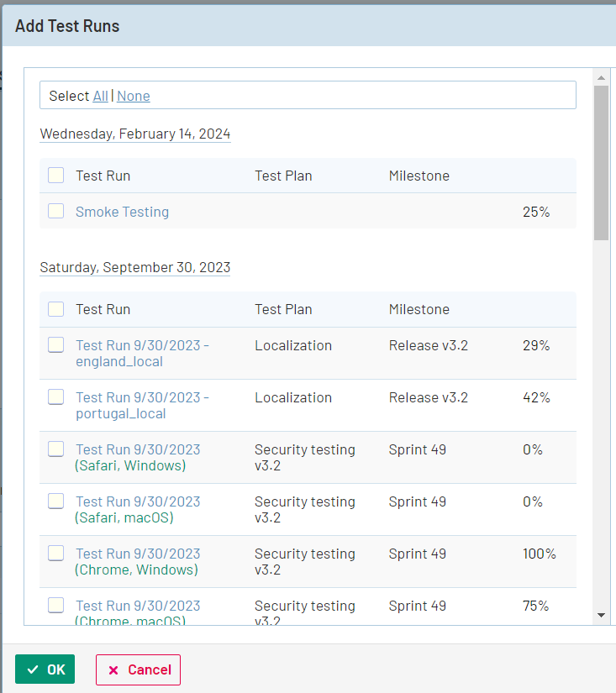This screenshot has height=693, width=616.
Task: Toggle header checkbox for September 30, 2023
Action: pyautogui.click(x=55, y=309)
